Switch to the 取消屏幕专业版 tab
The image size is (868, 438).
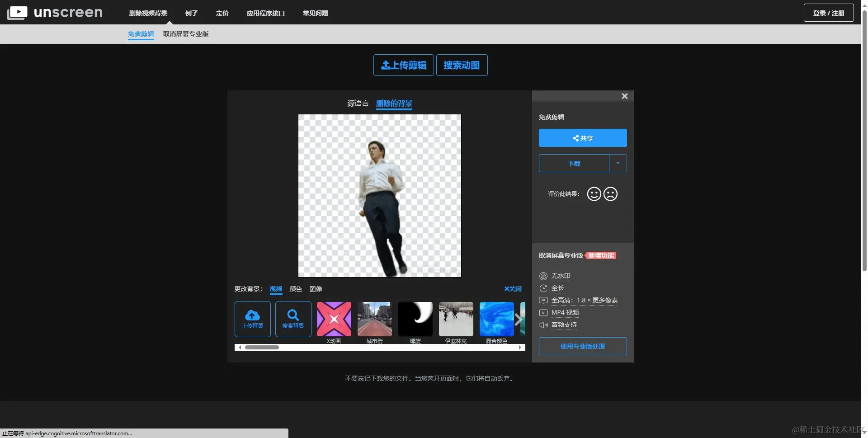[185, 34]
